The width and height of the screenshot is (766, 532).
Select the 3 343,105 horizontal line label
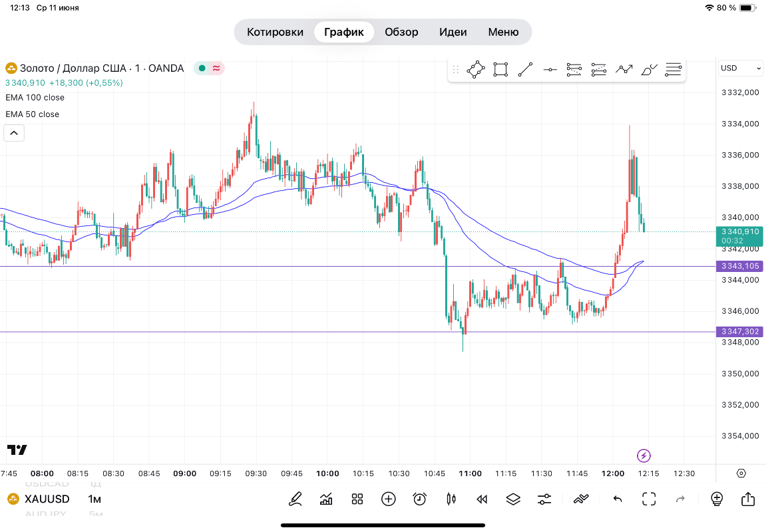tap(740, 266)
